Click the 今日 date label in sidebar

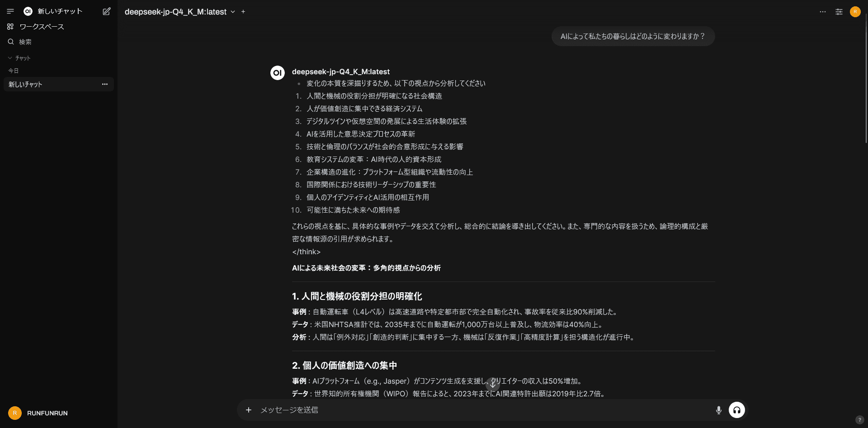tap(14, 71)
